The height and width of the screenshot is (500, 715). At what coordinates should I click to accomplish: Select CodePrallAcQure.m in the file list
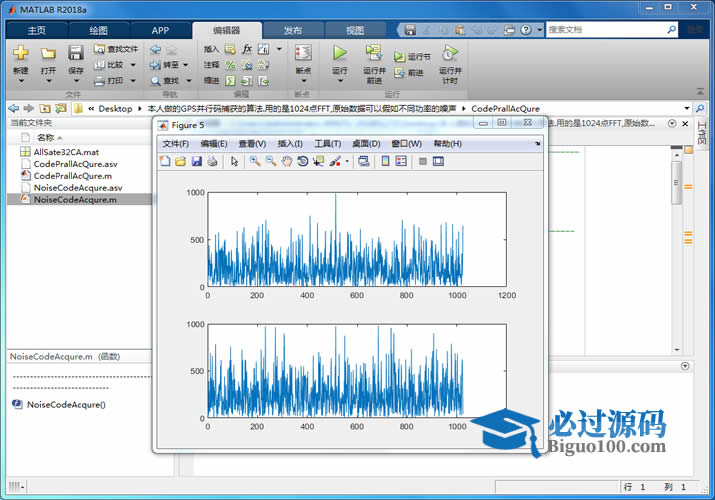pyautogui.click(x=74, y=175)
